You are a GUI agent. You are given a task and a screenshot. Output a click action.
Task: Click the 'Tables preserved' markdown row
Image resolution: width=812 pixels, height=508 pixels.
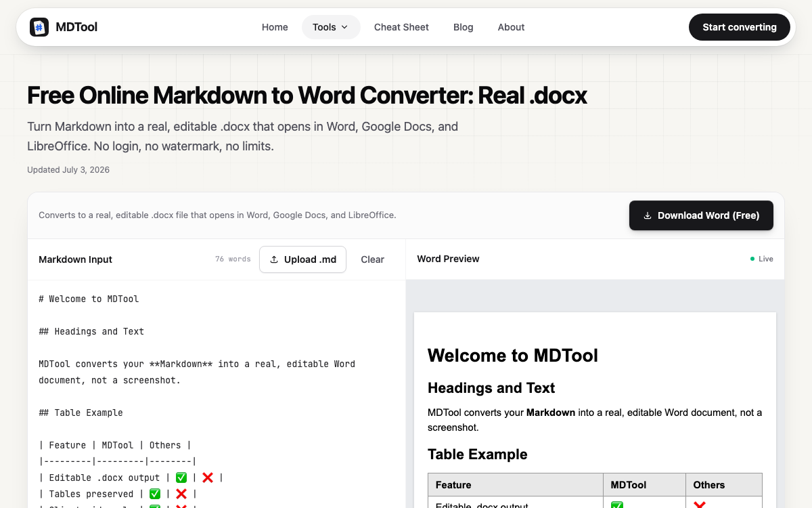[118, 494]
